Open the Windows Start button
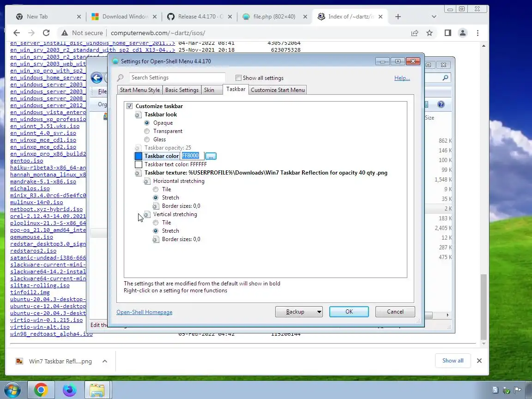The height and width of the screenshot is (399, 532). (12, 390)
